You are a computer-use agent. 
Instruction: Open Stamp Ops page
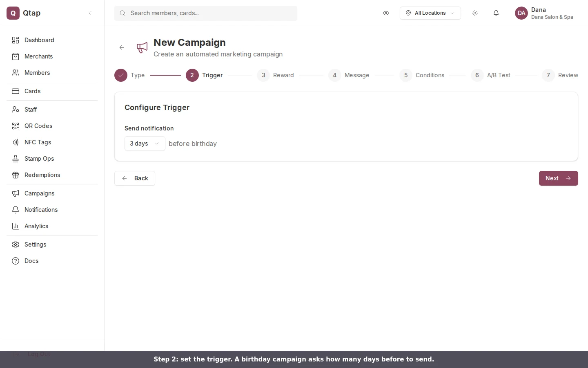pyautogui.click(x=52, y=159)
